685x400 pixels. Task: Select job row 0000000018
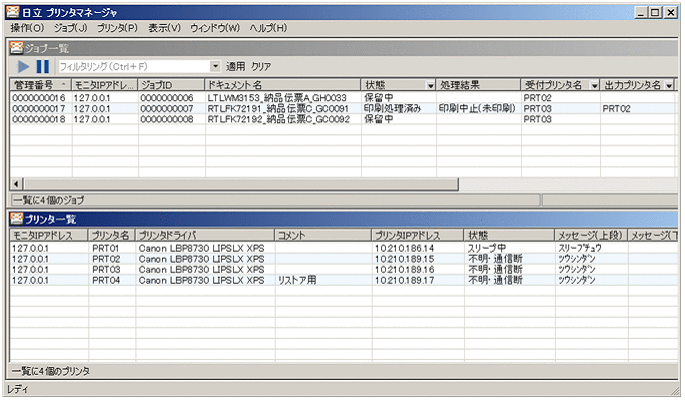point(342,119)
